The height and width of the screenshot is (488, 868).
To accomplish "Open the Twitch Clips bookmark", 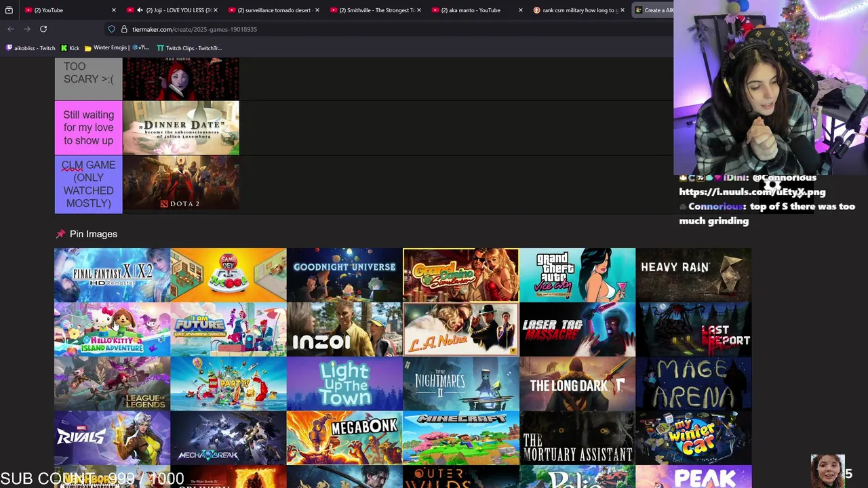I will [189, 48].
